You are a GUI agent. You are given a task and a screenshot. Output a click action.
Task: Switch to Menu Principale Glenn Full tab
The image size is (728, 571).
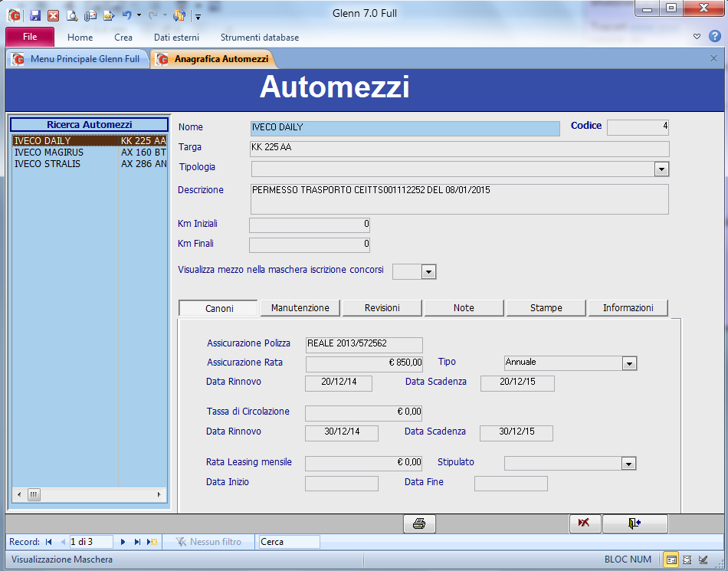78,59
